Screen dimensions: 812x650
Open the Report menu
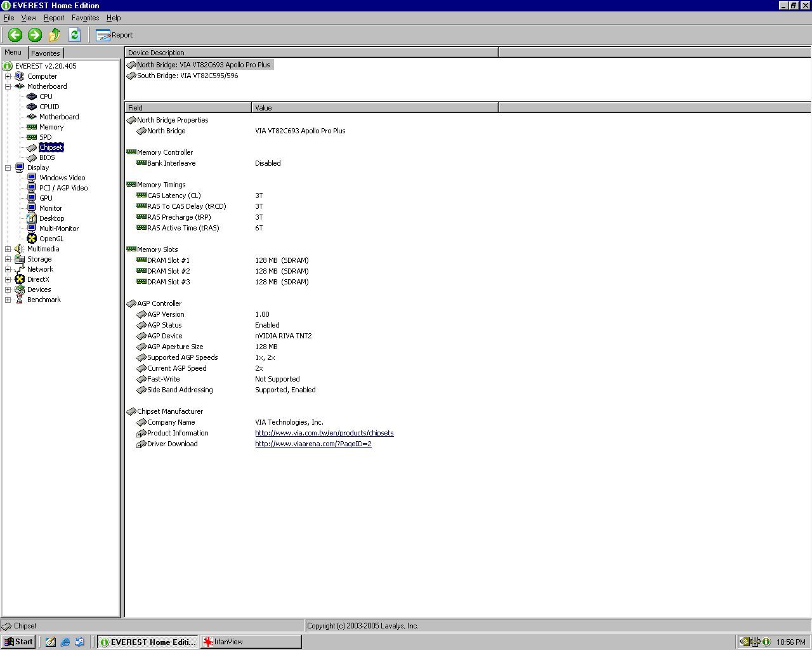click(x=54, y=18)
